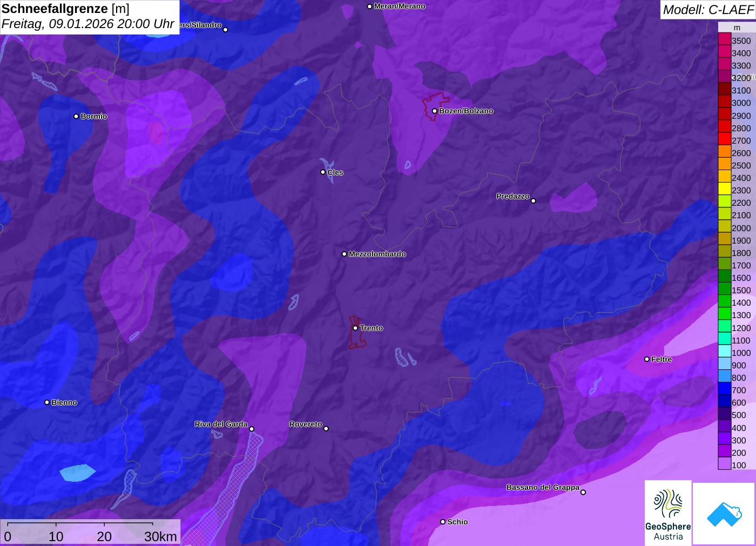The width and height of the screenshot is (756, 546).
Task: Select the 700 m blue legend swatch
Action: tap(725, 389)
